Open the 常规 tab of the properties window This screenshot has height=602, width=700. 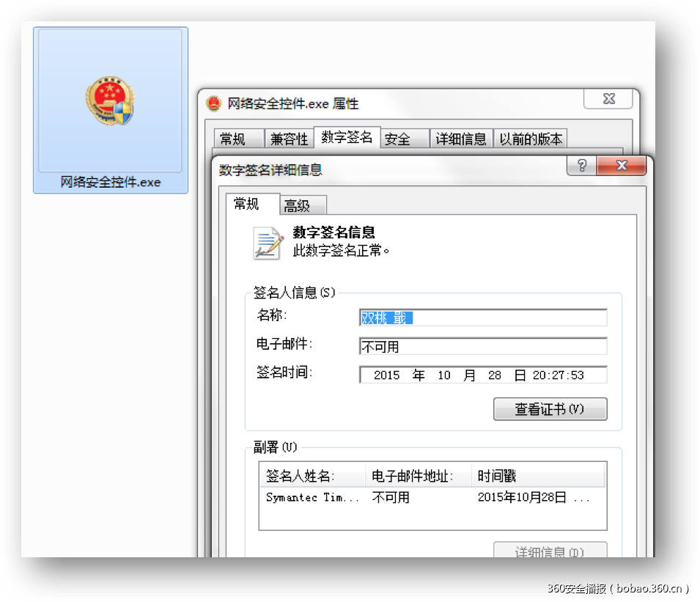point(237,138)
